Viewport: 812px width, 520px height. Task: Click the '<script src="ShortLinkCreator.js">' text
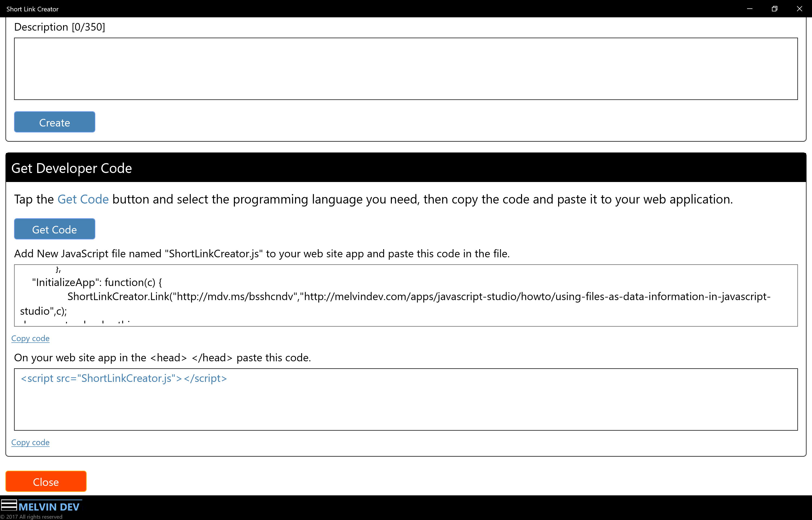pyautogui.click(x=124, y=378)
